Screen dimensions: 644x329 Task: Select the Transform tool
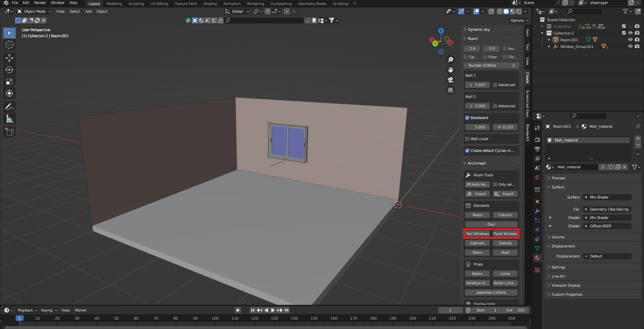pyautogui.click(x=9, y=93)
